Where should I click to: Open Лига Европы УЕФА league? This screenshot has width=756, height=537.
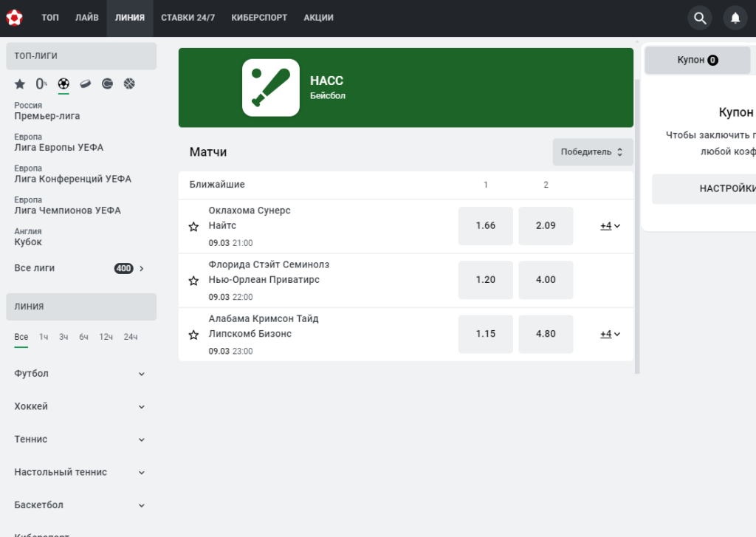[58, 143]
